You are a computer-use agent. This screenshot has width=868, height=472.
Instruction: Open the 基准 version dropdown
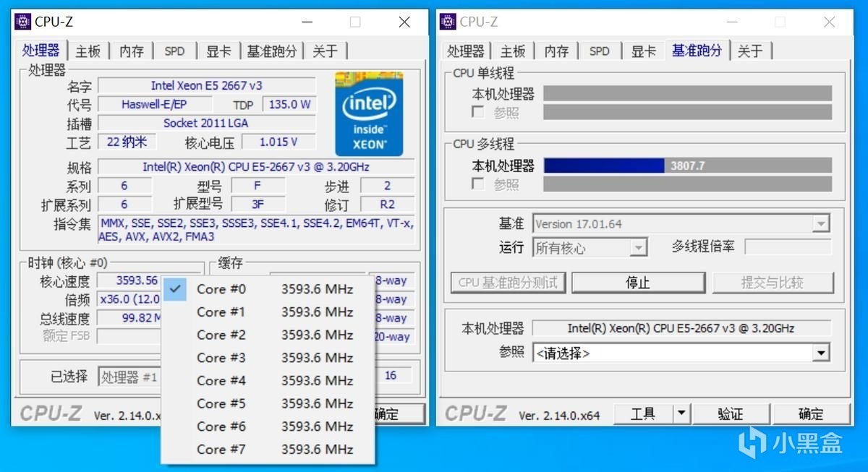tap(681, 223)
